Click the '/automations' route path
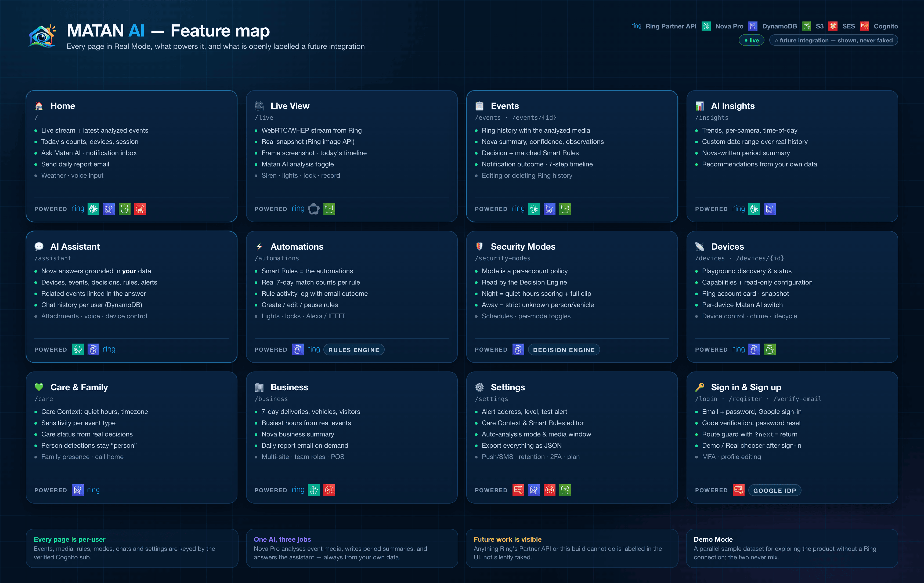The height and width of the screenshot is (583, 924). click(277, 258)
